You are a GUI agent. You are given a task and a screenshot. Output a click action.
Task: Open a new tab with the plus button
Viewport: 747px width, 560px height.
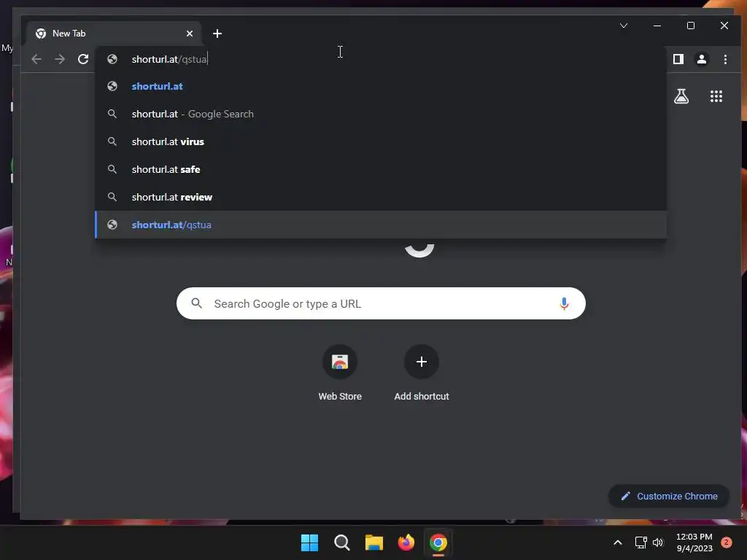coord(217,34)
